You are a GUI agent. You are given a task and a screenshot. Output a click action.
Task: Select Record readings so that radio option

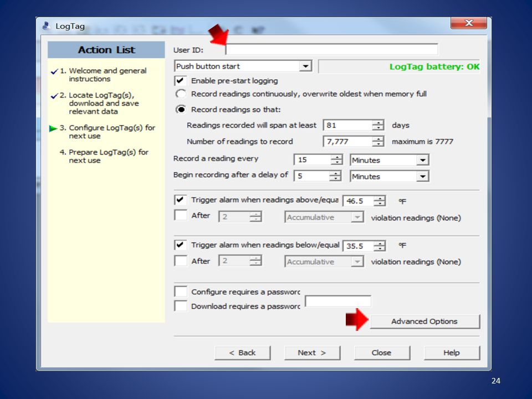click(181, 109)
